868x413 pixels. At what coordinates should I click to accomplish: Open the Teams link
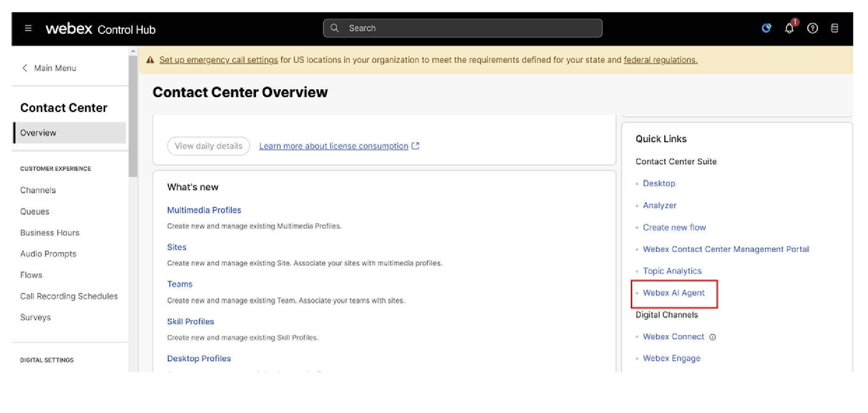tap(180, 284)
